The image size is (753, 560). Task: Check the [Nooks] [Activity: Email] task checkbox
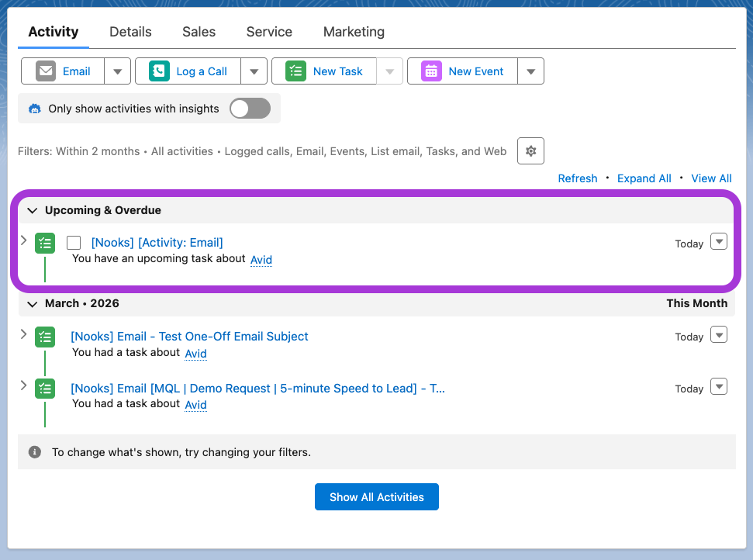(x=74, y=243)
